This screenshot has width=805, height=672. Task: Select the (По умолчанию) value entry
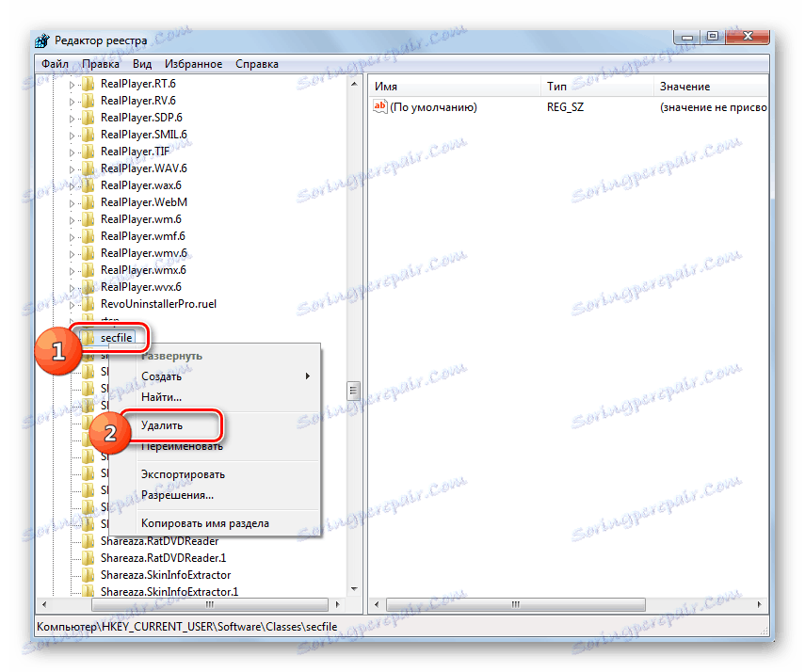[433, 107]
